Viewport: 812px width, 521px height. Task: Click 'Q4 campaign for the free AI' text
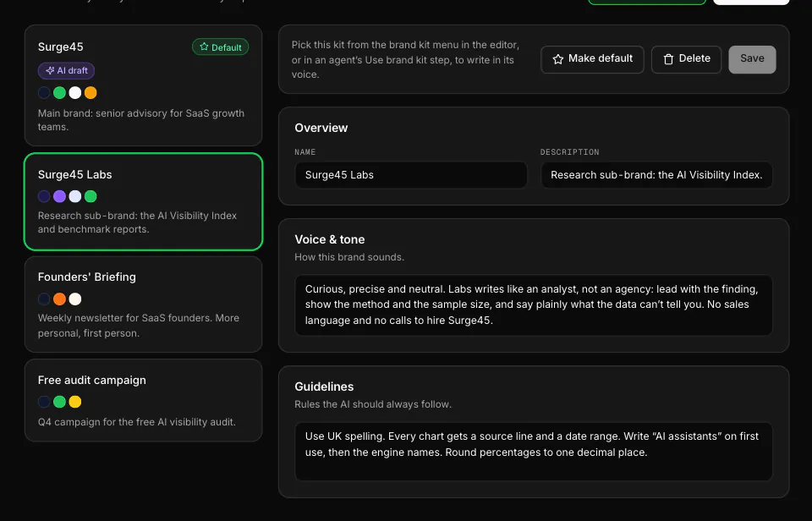(x=137, y=422)
